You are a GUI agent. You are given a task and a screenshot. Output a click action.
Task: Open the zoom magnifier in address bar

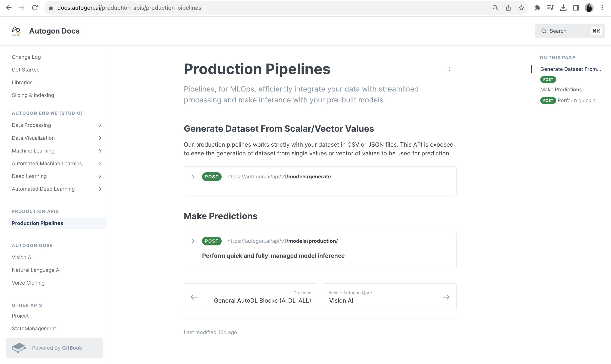pos(495,8)
